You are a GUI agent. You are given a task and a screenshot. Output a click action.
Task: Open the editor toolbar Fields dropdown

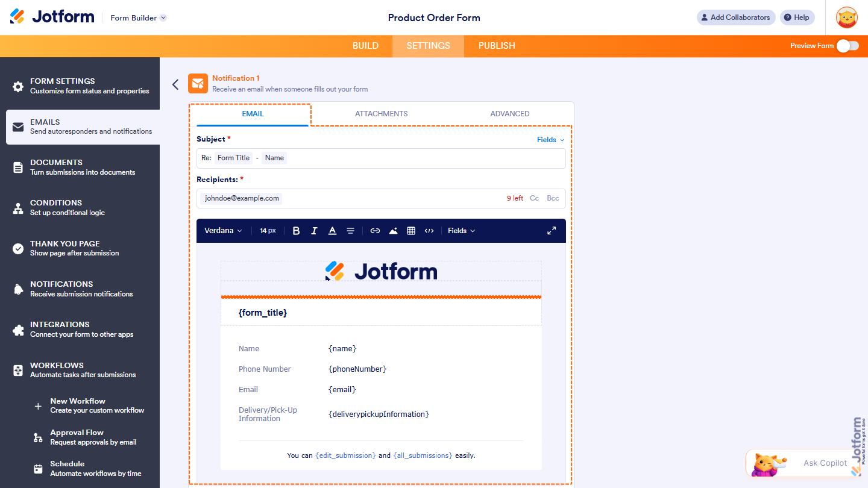pos(461,231)
